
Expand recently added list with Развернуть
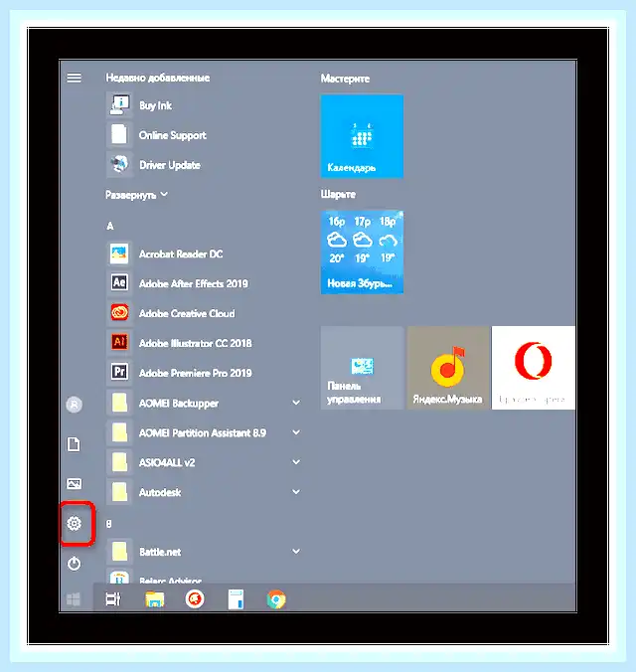click(x=136, y=195)
